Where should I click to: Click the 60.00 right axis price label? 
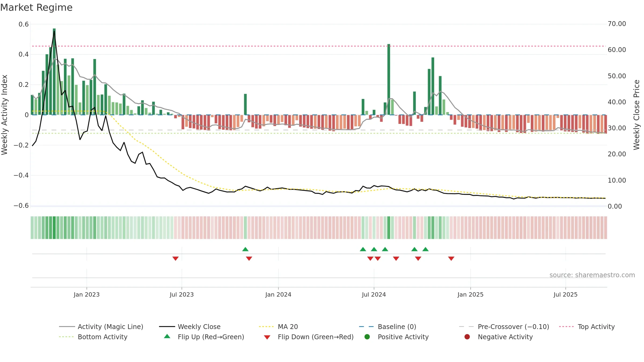(617, 50)
